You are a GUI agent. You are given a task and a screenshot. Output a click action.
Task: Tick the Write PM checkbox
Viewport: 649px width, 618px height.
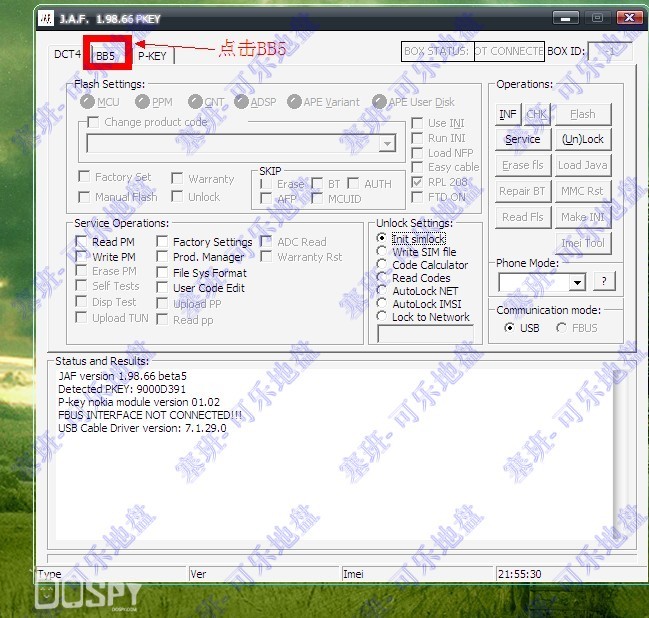click(x=82, y=257)
